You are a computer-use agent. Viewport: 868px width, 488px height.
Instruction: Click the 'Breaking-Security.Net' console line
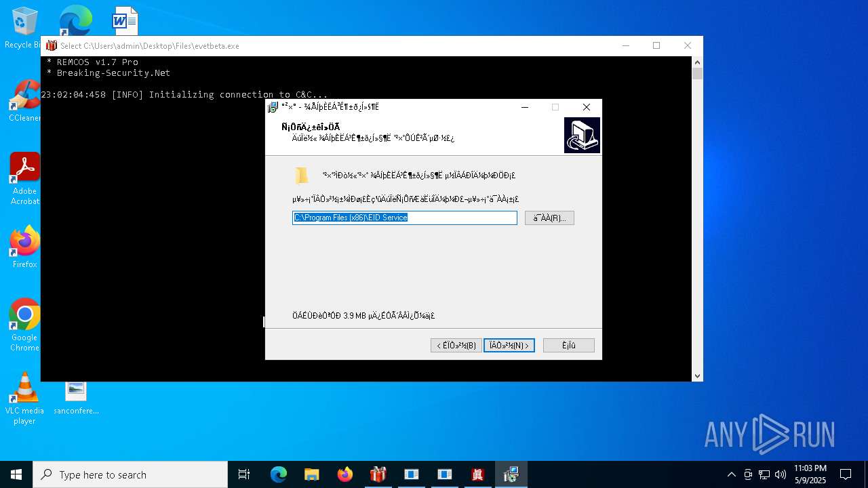point(108,73)
